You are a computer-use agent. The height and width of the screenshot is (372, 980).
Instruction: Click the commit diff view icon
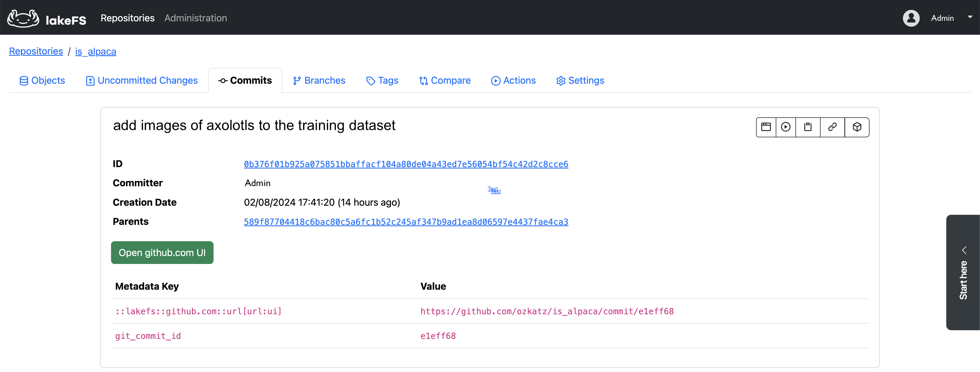click(x=766, y=127)
